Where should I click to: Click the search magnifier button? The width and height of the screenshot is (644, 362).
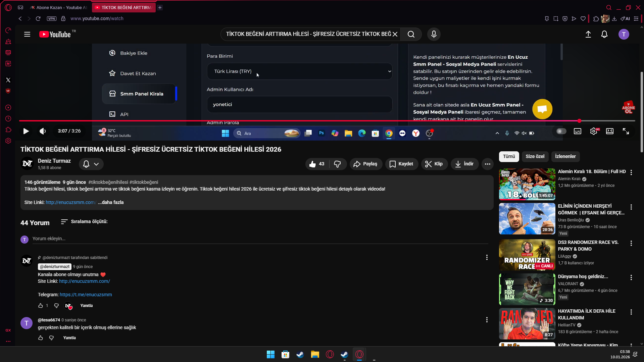click(x=411, y=34)
